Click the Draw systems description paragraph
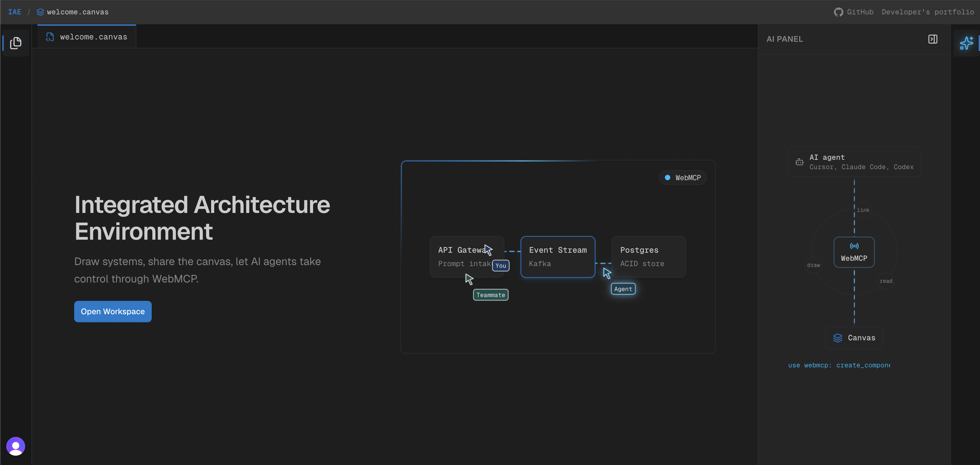 pos(197,270)
